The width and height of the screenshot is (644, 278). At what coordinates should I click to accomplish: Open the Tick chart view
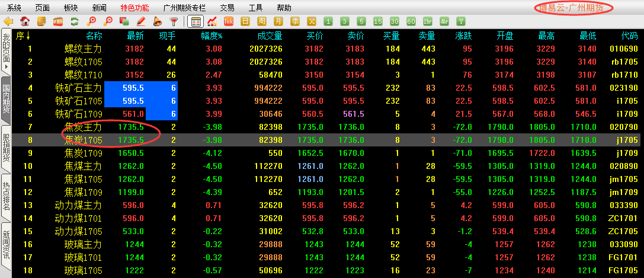pyautogui.click(x=229, y=21)
